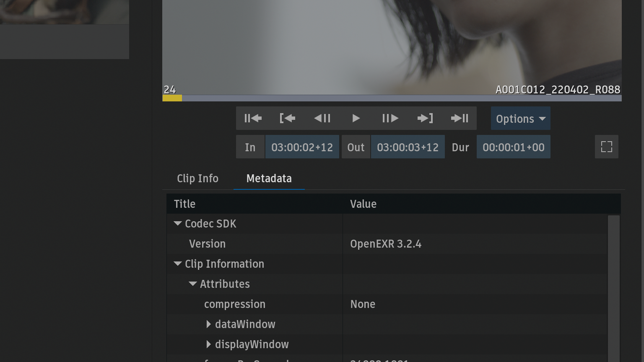
Task: Jump to the last frame of clip
Action: (x=460, y=119)
